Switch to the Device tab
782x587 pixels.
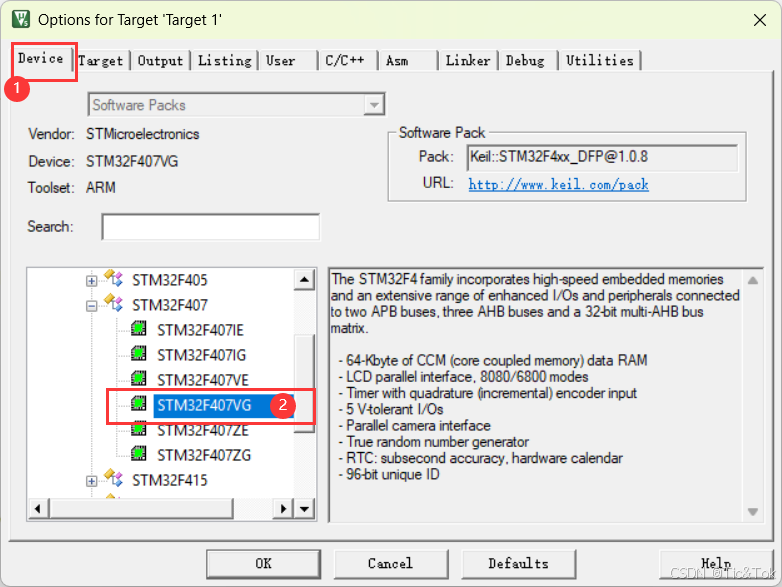[41, 59]
